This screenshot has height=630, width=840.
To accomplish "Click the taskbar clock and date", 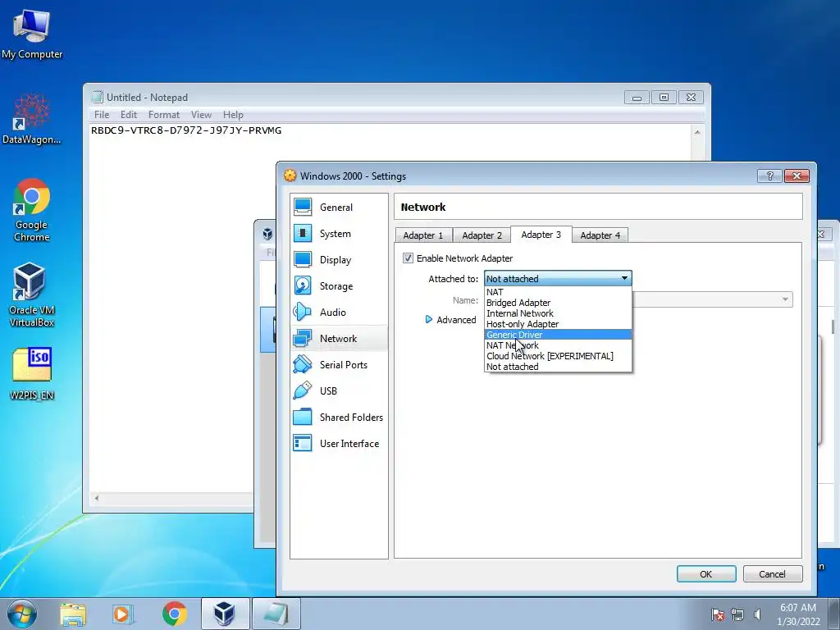I will coord(798,614).
